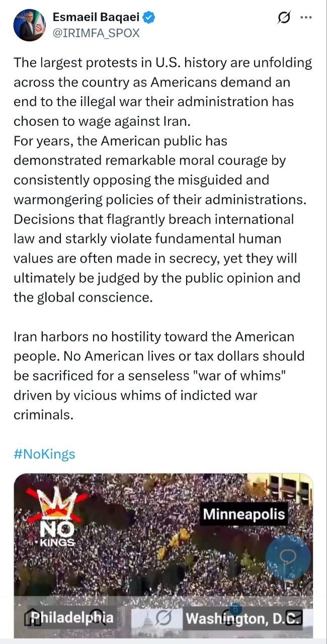Open the three-dot more options menu
The width and height of the screenshot is (327, 644).
tap(306, 17)
